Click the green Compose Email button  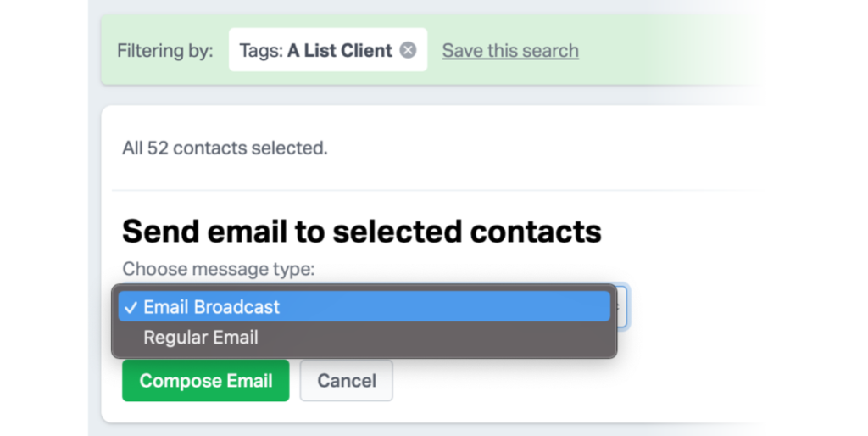coord(205,381)
